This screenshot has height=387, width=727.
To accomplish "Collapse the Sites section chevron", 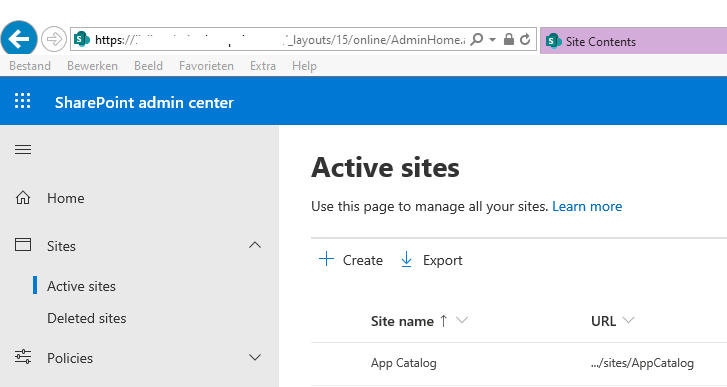I will (255, 245).
